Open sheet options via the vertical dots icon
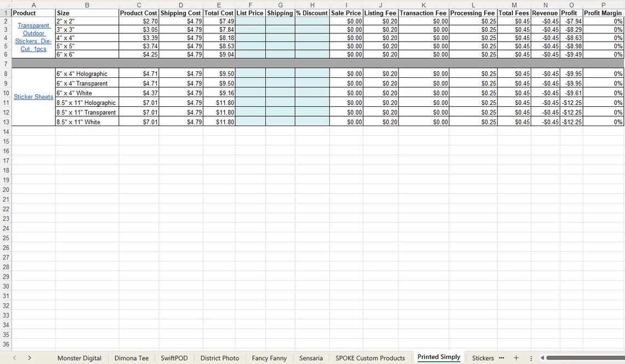The width and height of the screenshot is (625, 364). click(x=530, y=357)
